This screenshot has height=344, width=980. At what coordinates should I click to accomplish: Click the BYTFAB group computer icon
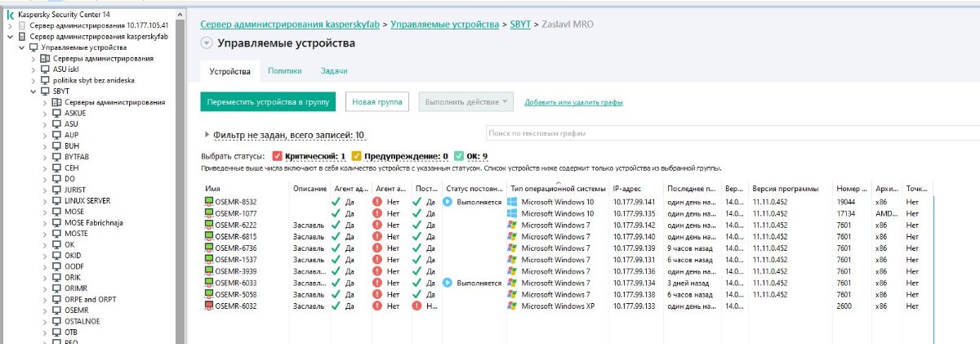(56, 157)
